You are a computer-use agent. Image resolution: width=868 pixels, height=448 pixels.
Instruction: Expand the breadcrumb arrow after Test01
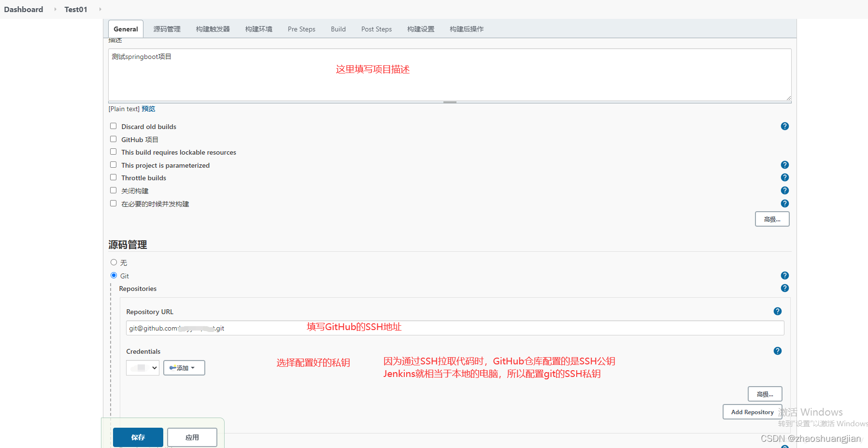(100, 9)
